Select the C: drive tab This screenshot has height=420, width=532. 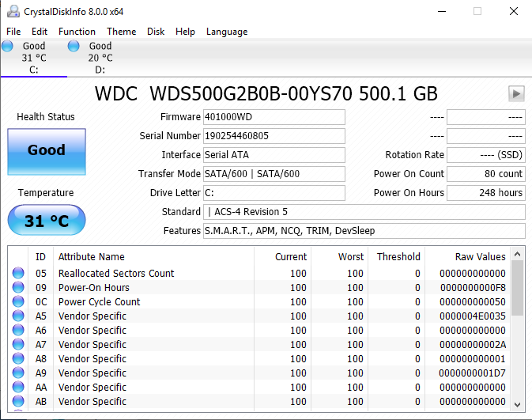point(33,58)
